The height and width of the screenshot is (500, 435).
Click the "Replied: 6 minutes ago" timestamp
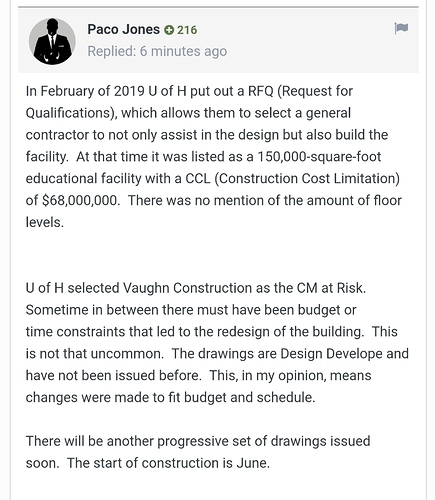[x=157, y=51]
